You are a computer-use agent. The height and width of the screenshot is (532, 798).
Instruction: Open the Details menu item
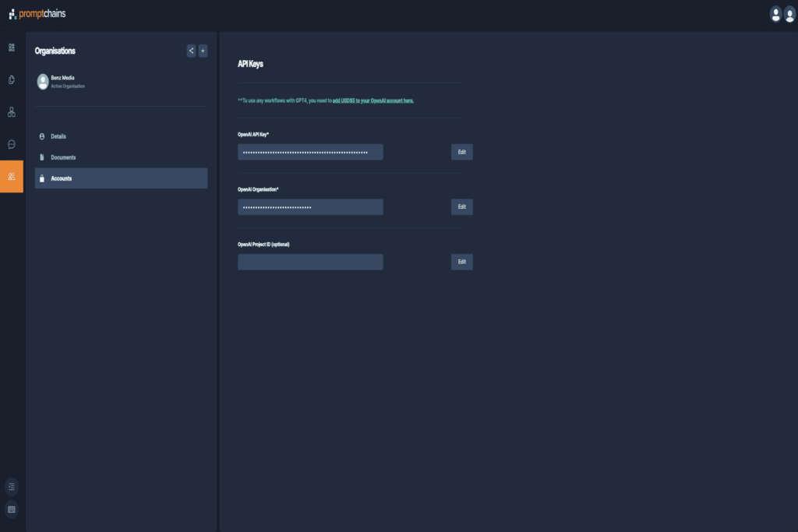(x=121, y=136)
